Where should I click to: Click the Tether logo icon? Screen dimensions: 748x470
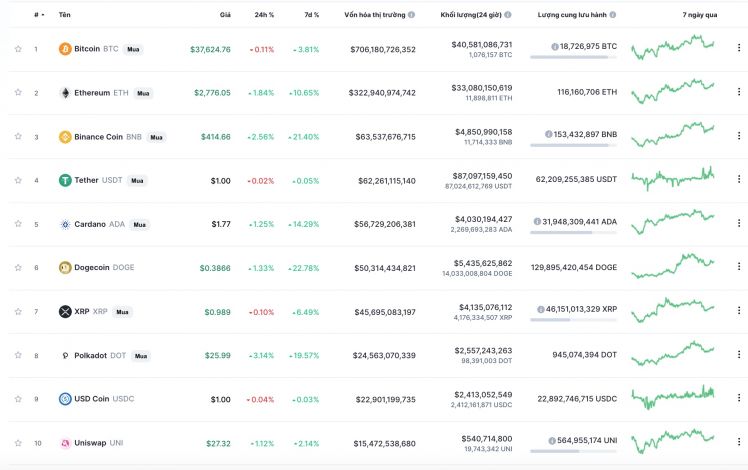tap(65, 180)
